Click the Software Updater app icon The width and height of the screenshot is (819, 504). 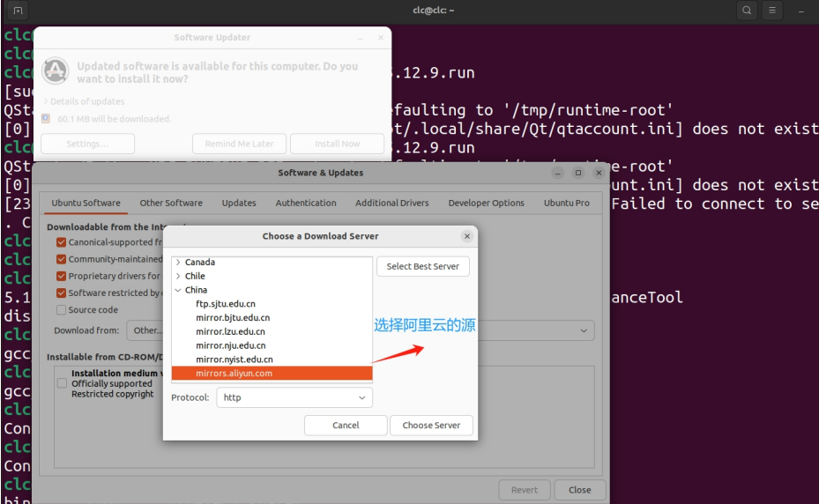point(56,70)
